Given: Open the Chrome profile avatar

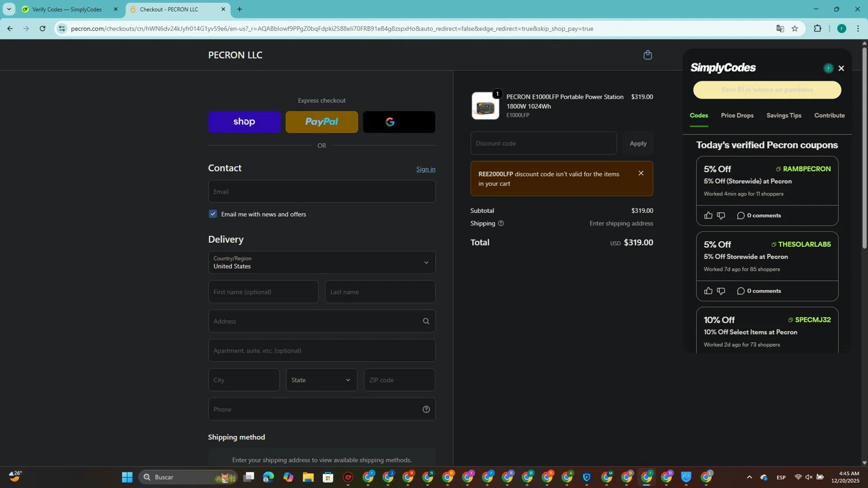Looking at the screenshot, I should pyautogui.click(x=841, y=28).
